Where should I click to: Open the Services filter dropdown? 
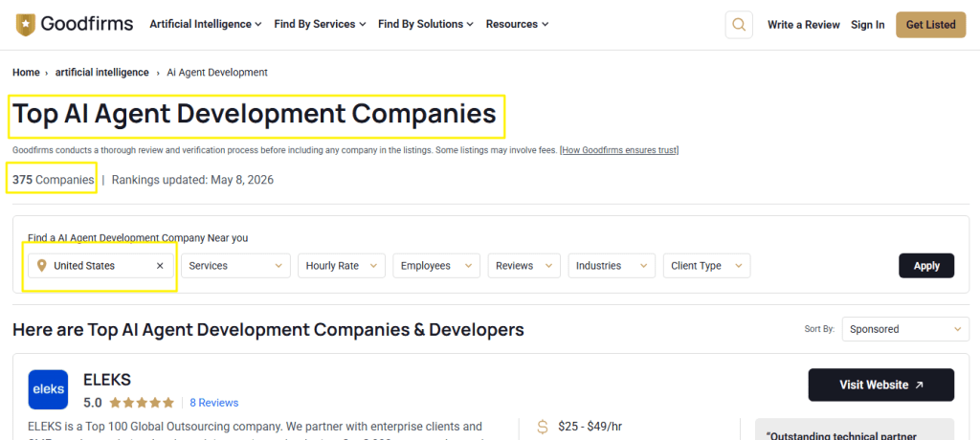tap(235, 266)
